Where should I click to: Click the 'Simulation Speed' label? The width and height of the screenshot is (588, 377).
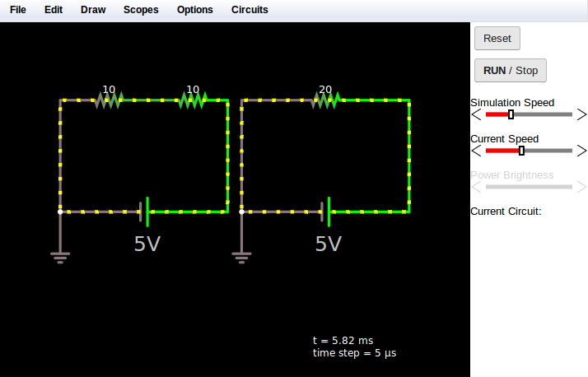512,103
